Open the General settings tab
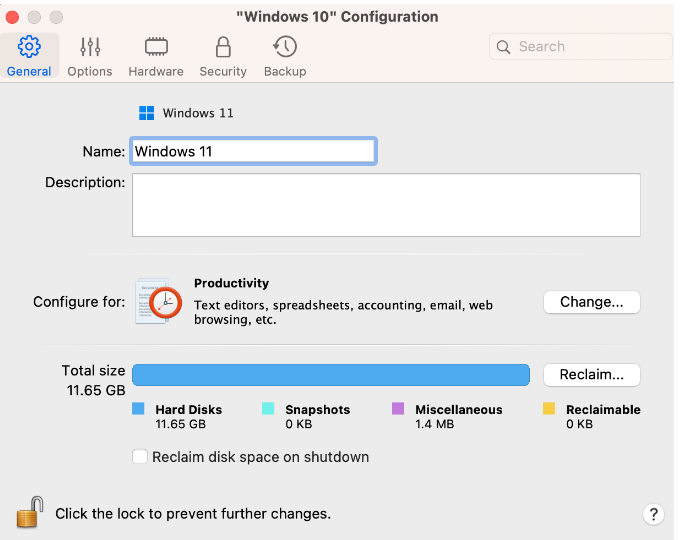 pyautogui.click(x=29, y=56)
